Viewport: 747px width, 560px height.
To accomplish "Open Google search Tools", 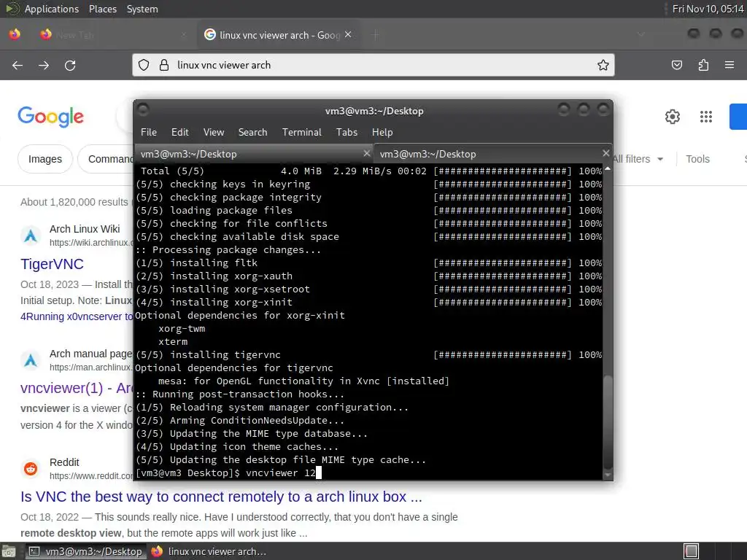I will (x=697, y=159).
